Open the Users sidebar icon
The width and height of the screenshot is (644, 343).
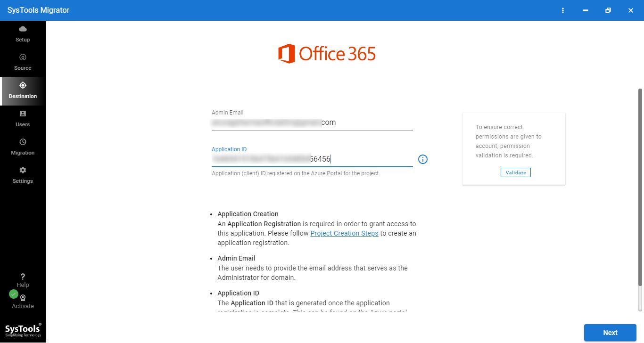click(23, 114)
